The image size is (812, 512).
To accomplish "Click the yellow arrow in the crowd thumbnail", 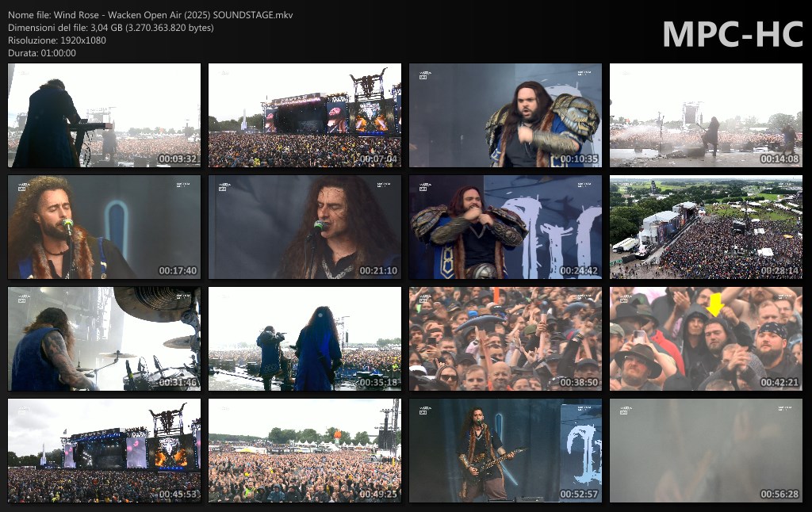I will coord(714,304).
